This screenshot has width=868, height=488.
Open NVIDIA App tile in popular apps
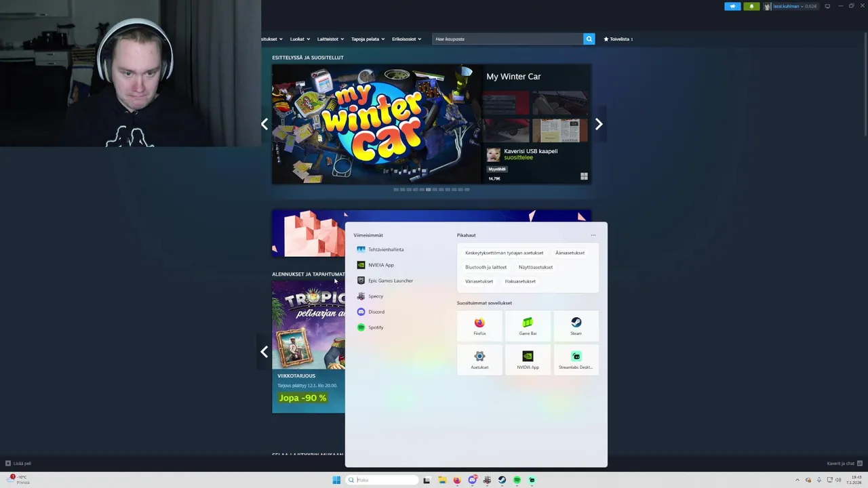[x=528, y=360]
